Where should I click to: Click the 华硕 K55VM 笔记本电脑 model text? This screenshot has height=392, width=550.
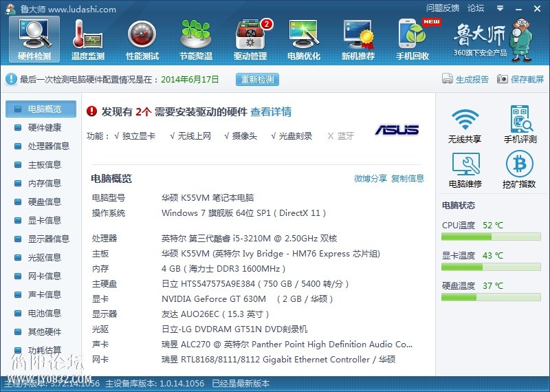[208, 198]
